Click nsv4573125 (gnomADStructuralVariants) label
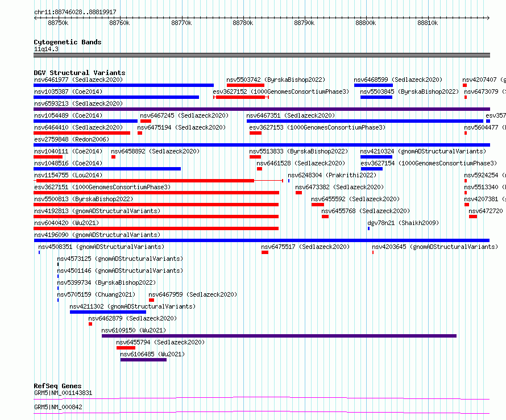This screenshot has height=420, width=506. click(120, 259)
